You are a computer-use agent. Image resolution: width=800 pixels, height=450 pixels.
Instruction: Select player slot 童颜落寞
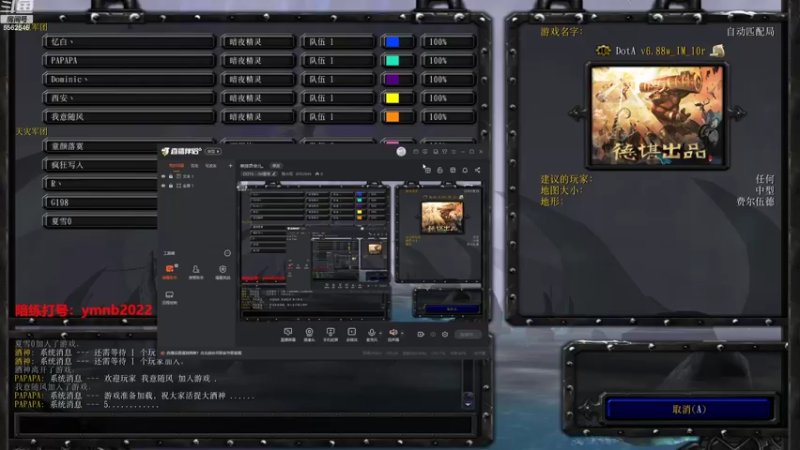click(x=100, y=146)
